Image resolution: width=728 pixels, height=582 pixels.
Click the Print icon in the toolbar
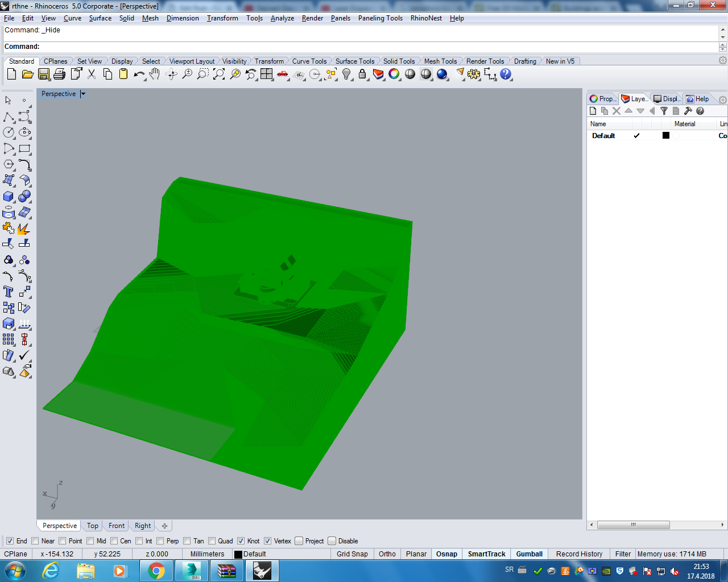click(x=59, y=74)
